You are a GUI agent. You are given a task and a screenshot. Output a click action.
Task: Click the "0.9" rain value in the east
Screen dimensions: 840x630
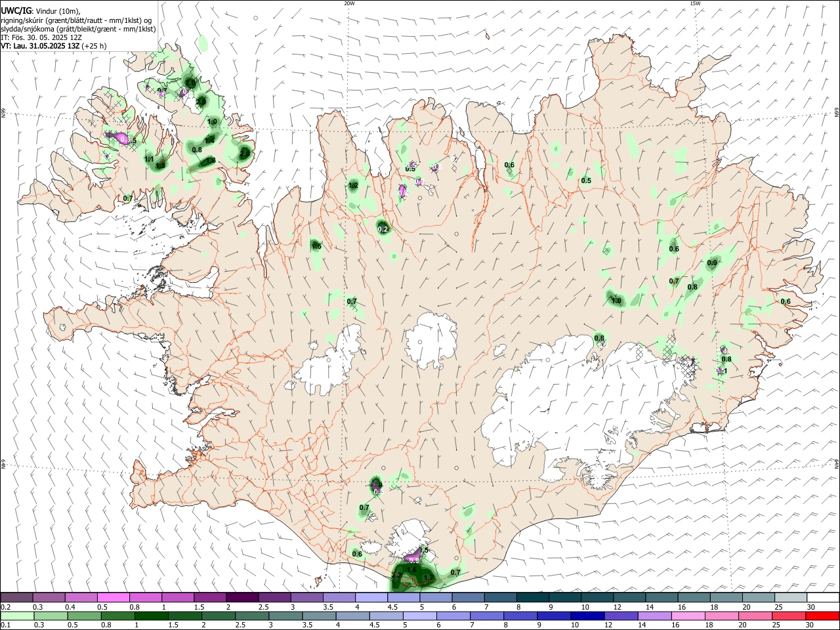pos(712,263)
